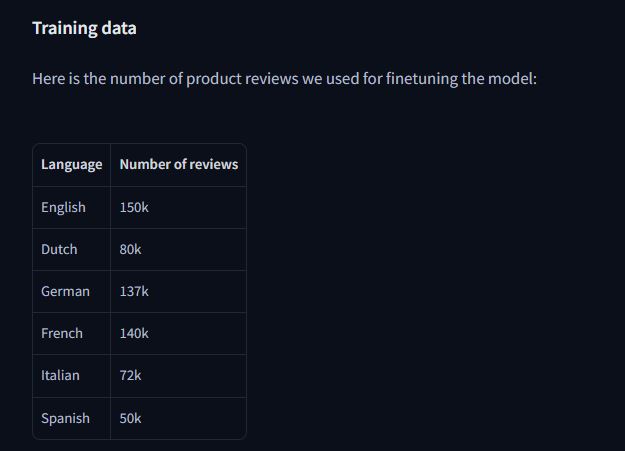The image size is (625, 451).
Task: Click the word finetuning in the description
Action: 422,79
